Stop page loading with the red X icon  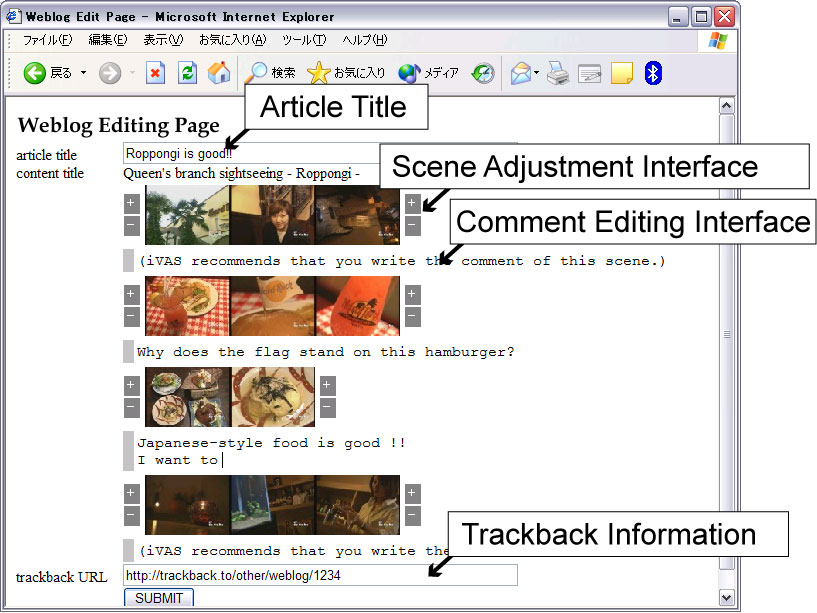[x=155, y=73]
